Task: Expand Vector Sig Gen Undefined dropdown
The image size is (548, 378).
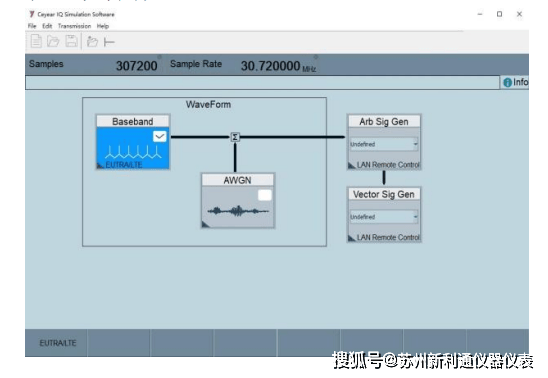Action: pos(384,217)
